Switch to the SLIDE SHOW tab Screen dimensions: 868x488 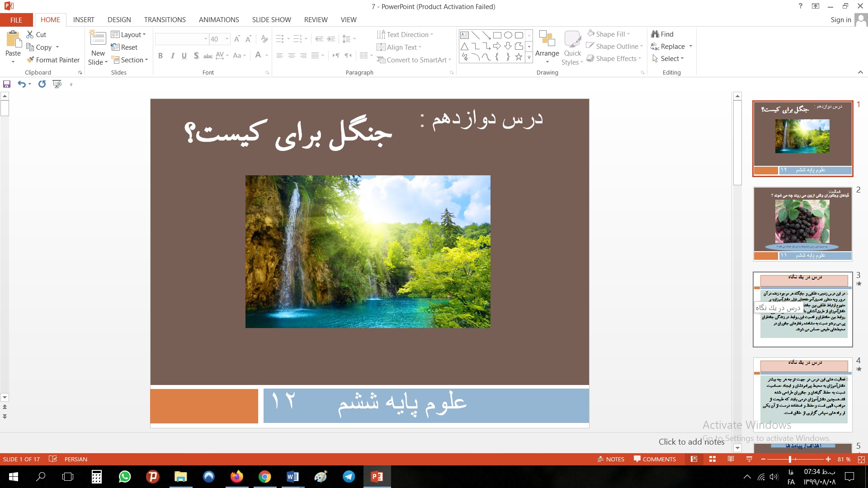click(x=271, y=20)
